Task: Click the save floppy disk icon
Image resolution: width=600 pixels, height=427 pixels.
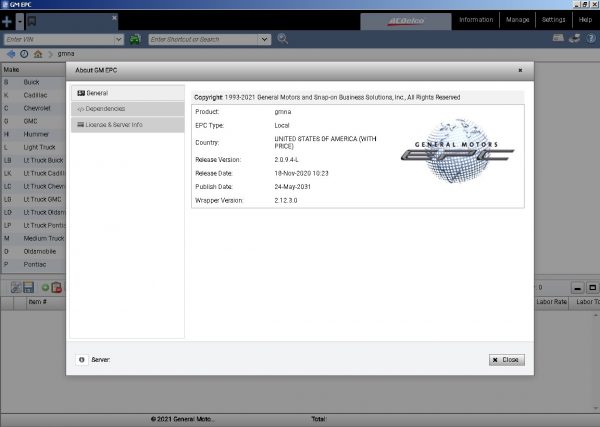Action: [29, 287]
